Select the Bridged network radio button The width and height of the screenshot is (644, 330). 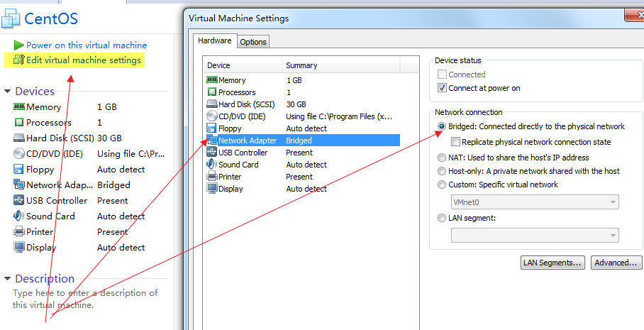pyautogui.click(x=442, y=126)
